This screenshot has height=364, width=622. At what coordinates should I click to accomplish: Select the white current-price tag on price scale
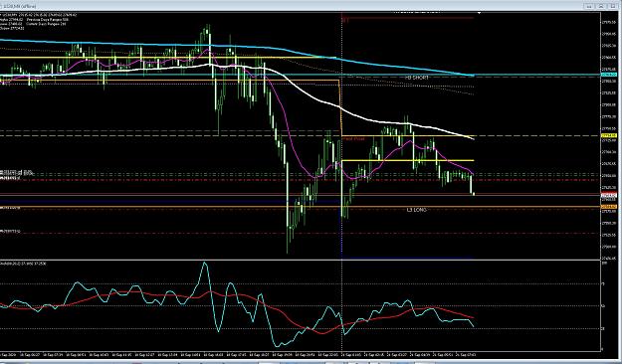pos(609,195)
